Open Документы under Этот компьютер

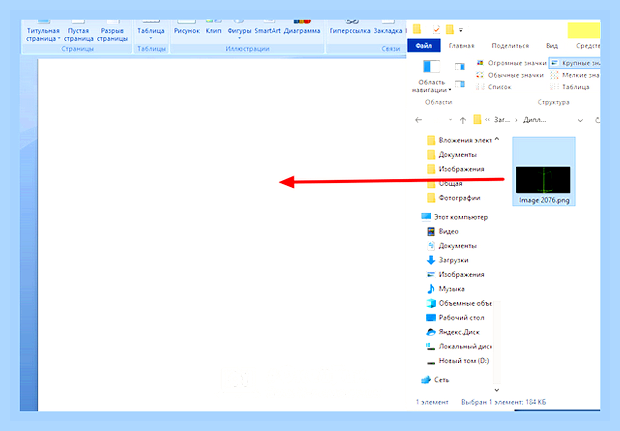click(x=452, y=246)
